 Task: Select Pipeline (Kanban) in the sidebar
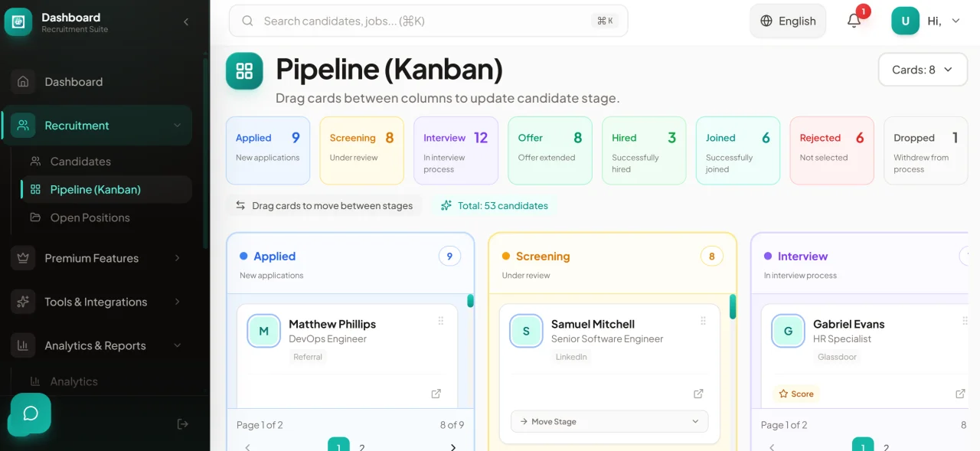pyautogui.click(x=106, y=189)
